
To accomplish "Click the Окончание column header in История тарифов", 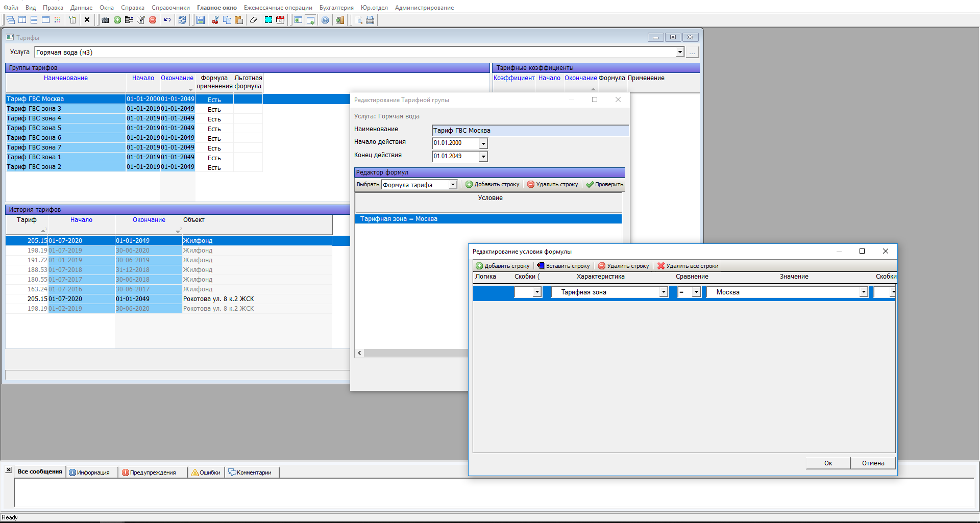I will 149,220.
